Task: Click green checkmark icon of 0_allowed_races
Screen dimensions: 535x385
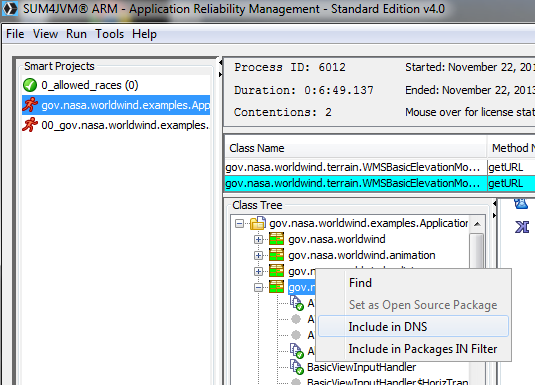Action: (x=30, y=85)
